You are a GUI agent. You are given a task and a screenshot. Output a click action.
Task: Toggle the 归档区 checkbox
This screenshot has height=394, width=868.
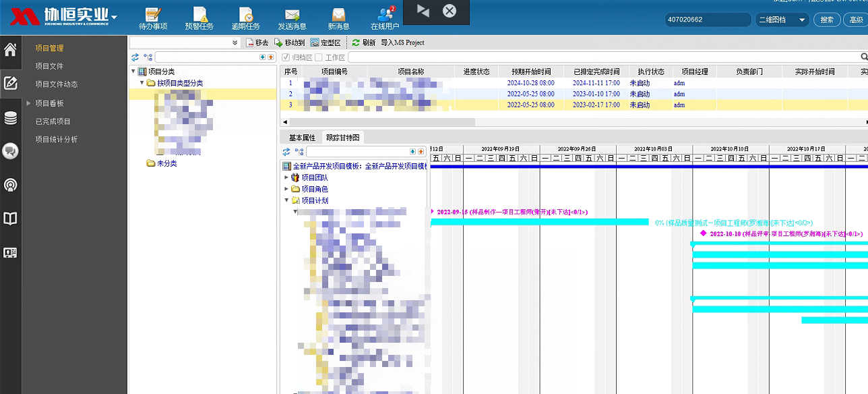tap(286, 57)
